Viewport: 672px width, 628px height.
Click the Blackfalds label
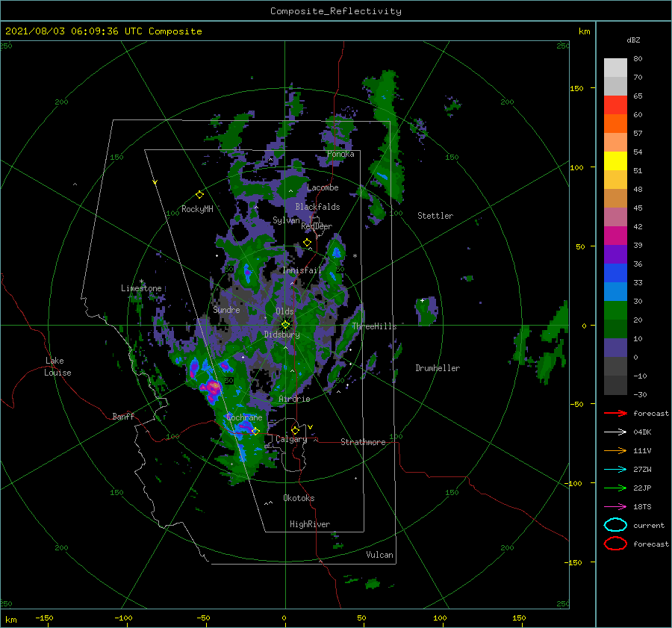tap(317, 207)
